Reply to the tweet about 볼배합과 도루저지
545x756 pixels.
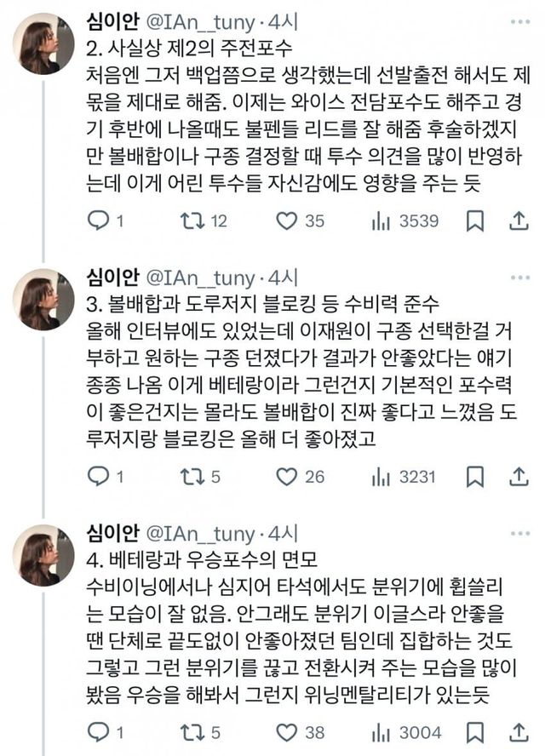100,477
